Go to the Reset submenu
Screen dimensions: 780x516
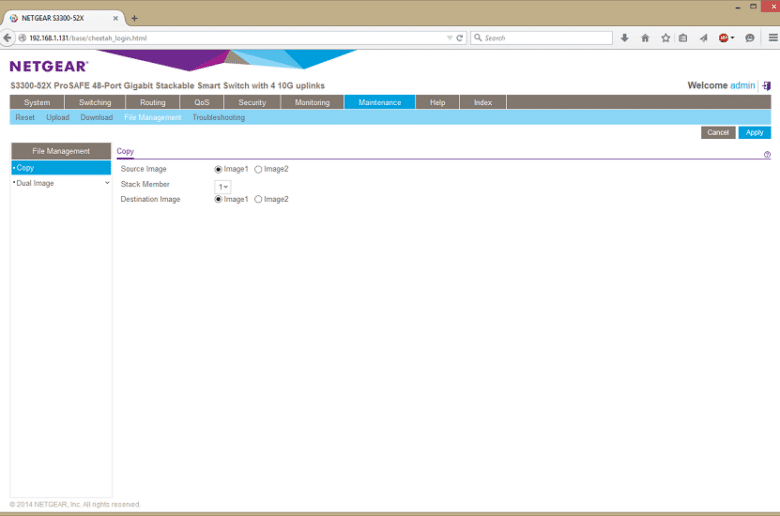[25, 117]
